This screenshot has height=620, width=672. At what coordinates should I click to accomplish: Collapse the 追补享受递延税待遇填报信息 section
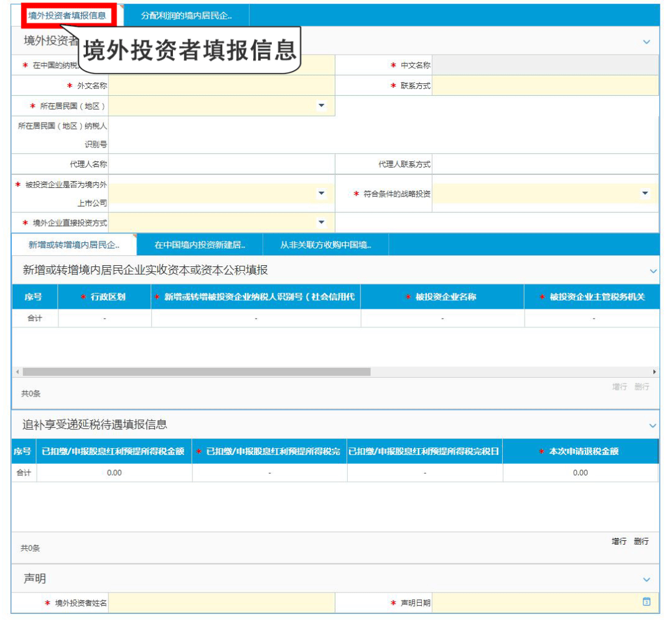tap(653, 426)
